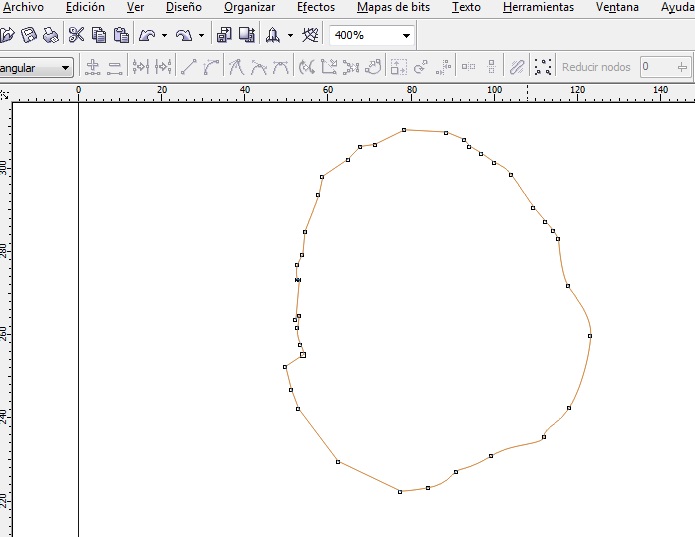The height and width of the screenshot is (537, 695).
Task: Open the 400% zoom level dropdown
Action: point(406,35)
